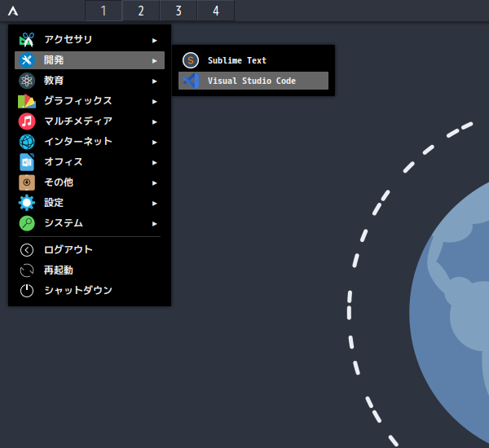Expand the その他 submenu arrow
This screenshot has height=448, width=489.
click(x=154, y=183)
